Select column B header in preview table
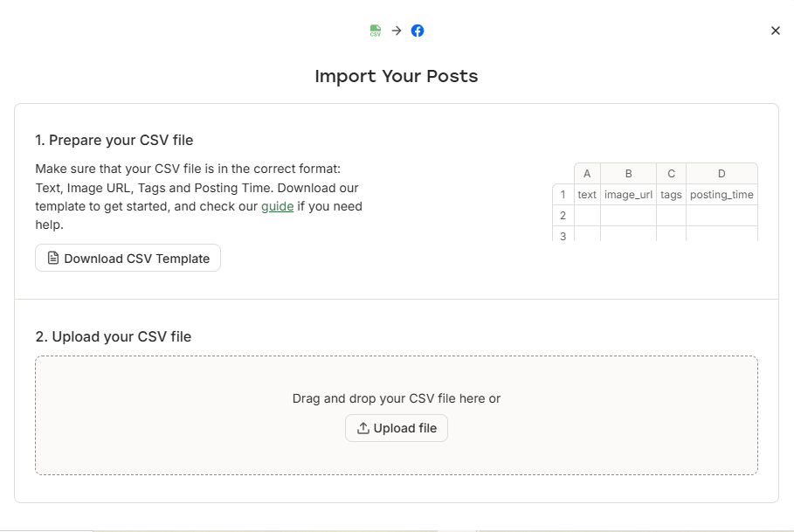Image resolution: width=794 pixels, height=532 pixels. 628,174
